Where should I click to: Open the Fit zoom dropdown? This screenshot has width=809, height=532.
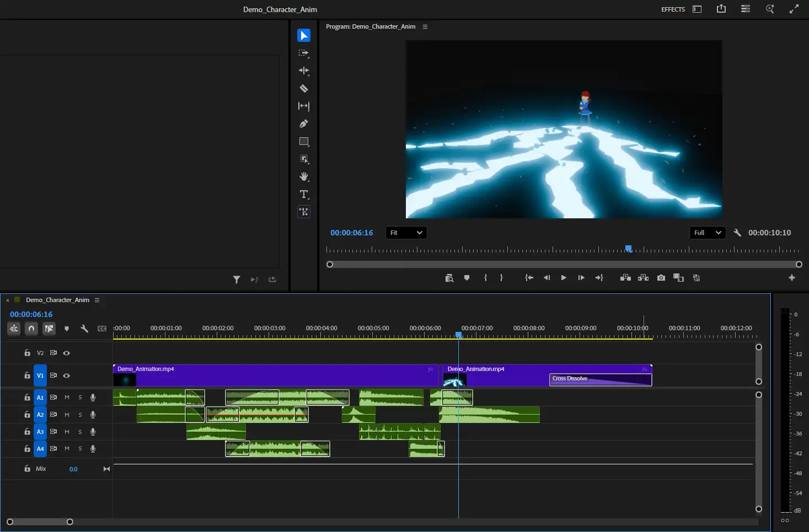point(406,233)
